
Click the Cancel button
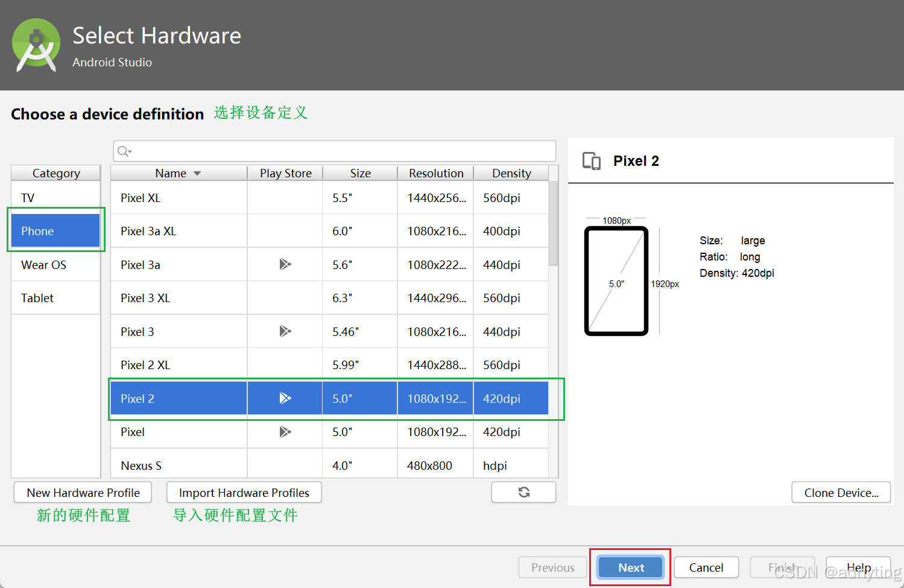coord(706,567)
